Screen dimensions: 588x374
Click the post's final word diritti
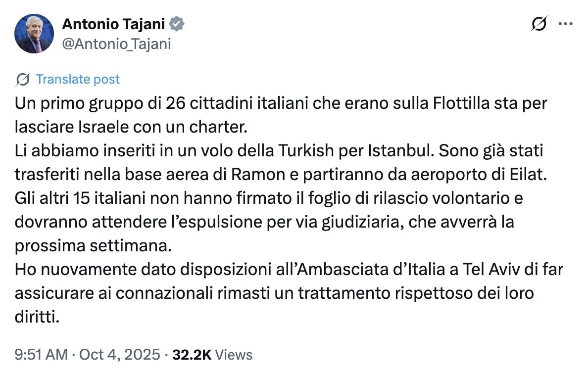coord(37,317)
